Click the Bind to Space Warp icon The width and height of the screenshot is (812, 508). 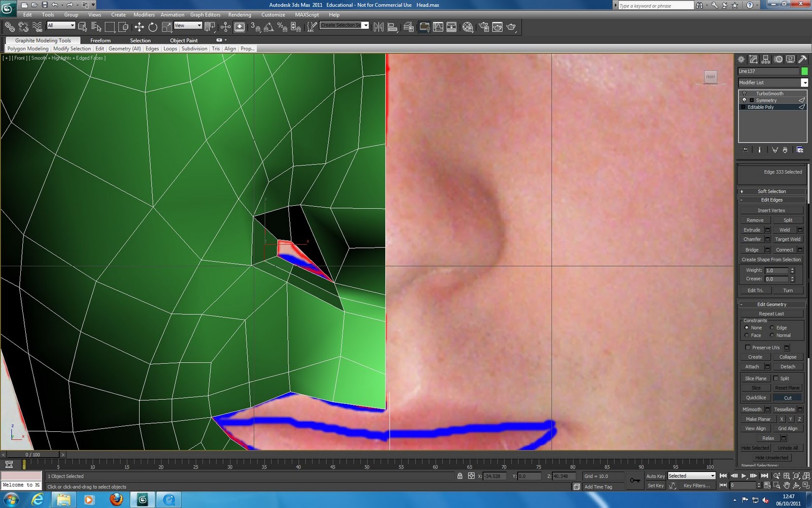(37, 27)
